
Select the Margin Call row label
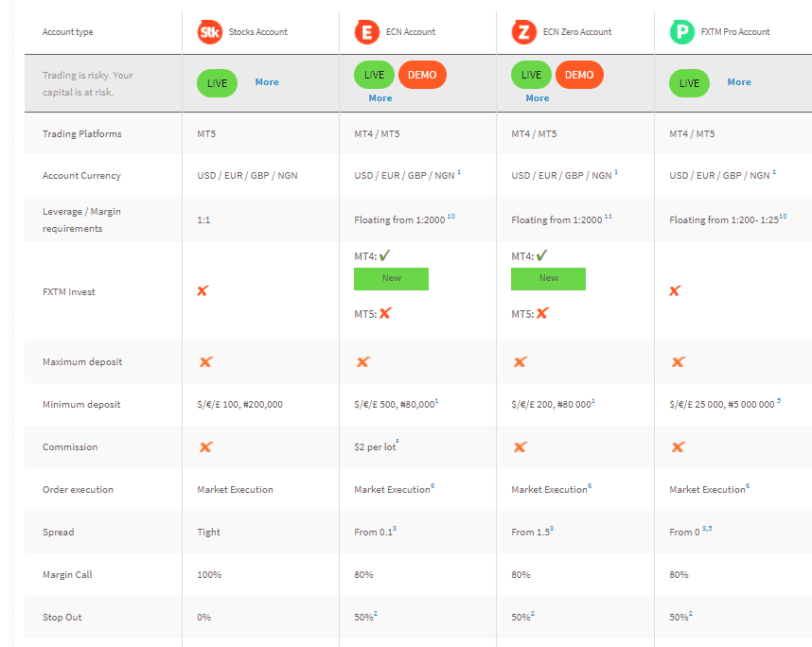point(67,574)
